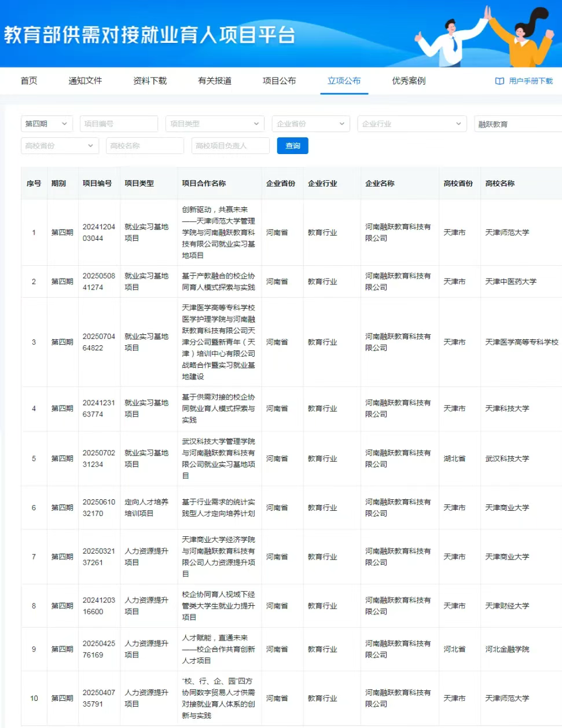Image resolution: width=562 pixels, height=728 pixels.
Task: Open the user manual download book icon
Action: [x=499, y=81]
